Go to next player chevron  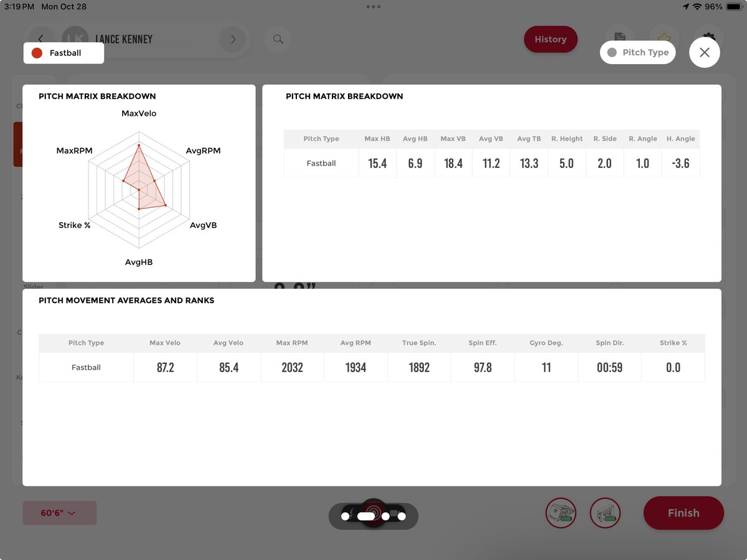(233, 39)
